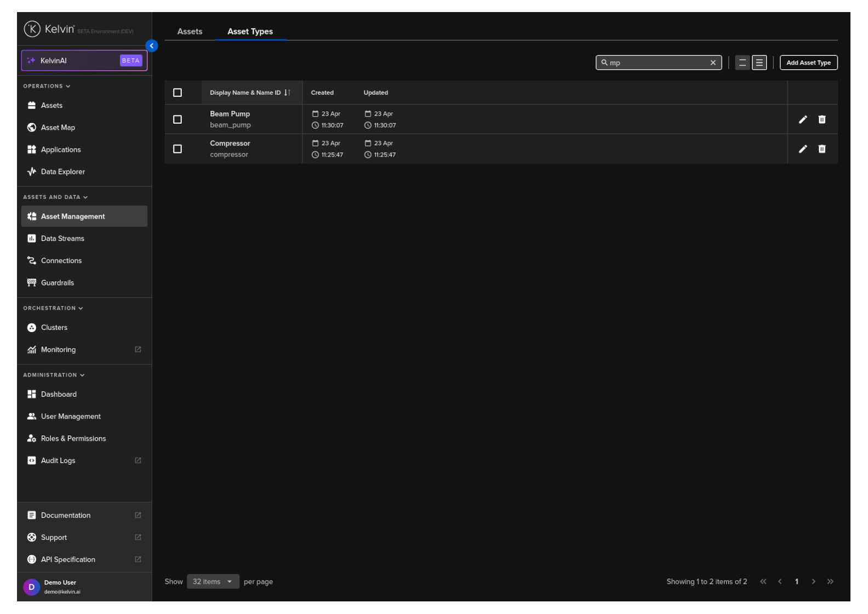Screen dimensions: 868x614
Task: Go to Guardrails in the sidebar
Action: coord(57,283)
